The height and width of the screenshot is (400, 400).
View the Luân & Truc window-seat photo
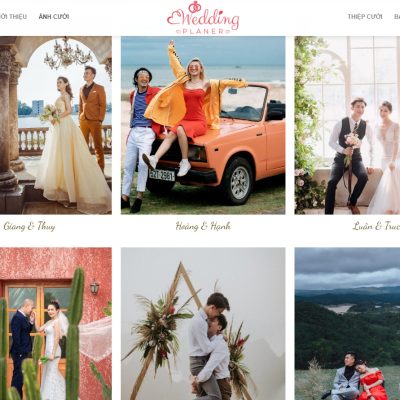(x=347, y=125)
